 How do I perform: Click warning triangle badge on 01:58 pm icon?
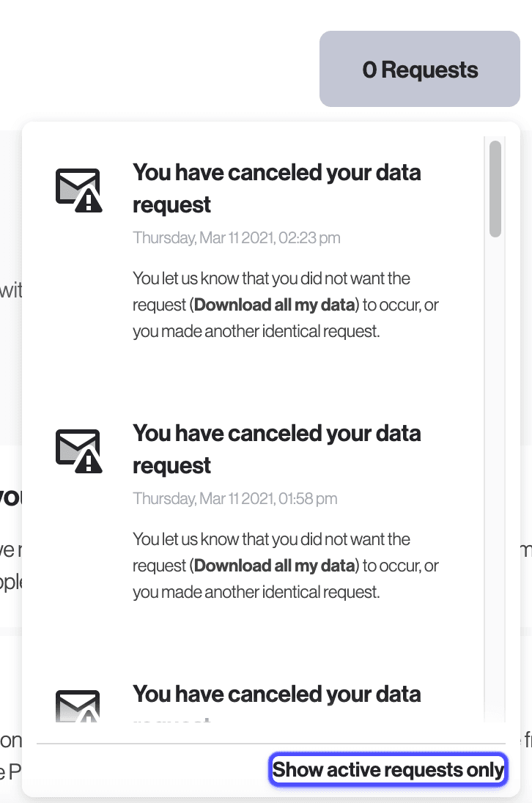click(x=89, y=462)
